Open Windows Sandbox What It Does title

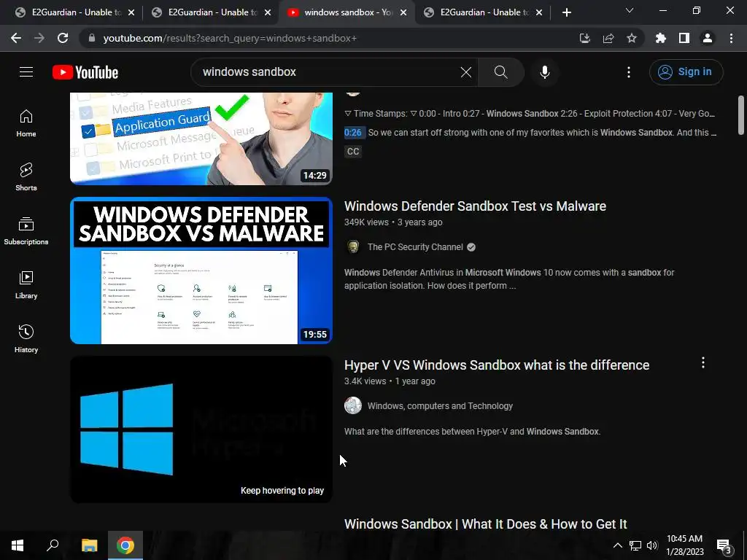(485, 524)
